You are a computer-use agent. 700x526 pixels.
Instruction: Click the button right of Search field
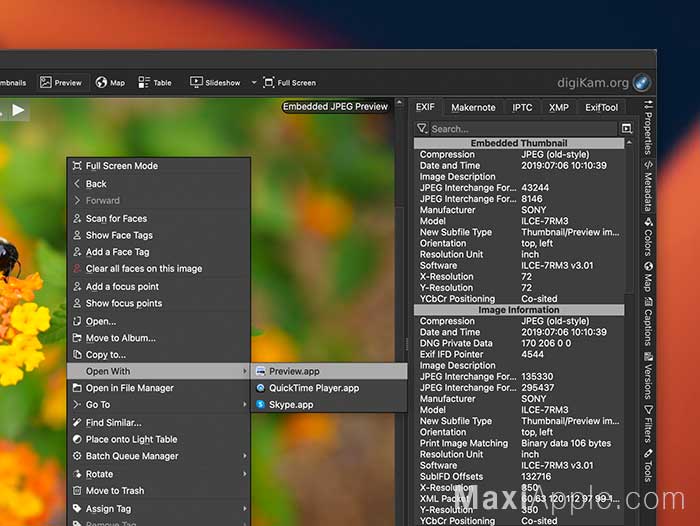626,129
